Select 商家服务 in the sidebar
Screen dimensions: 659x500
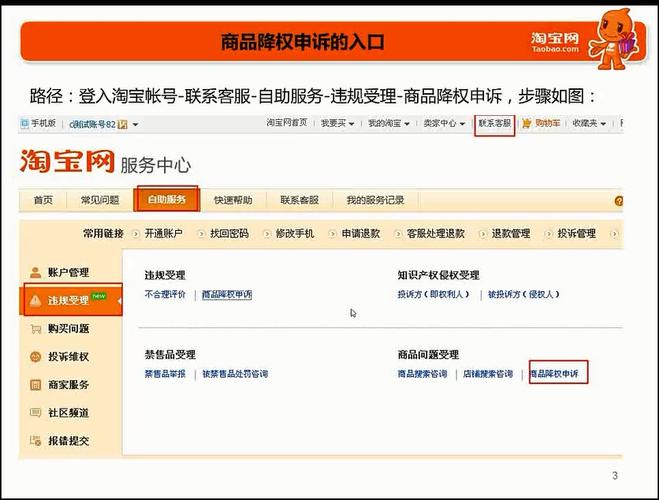[x=71, y=384]
